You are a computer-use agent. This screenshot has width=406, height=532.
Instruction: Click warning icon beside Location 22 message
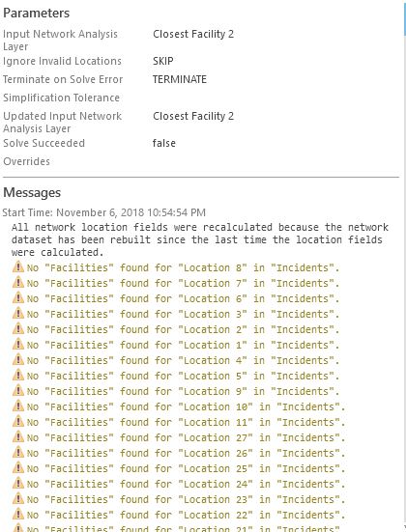(x=18, y=514)
